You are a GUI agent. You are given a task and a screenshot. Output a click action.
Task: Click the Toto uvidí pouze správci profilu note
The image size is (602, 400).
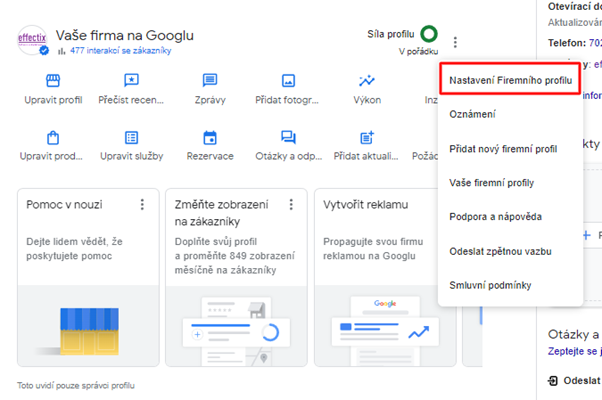pos(76,385)
